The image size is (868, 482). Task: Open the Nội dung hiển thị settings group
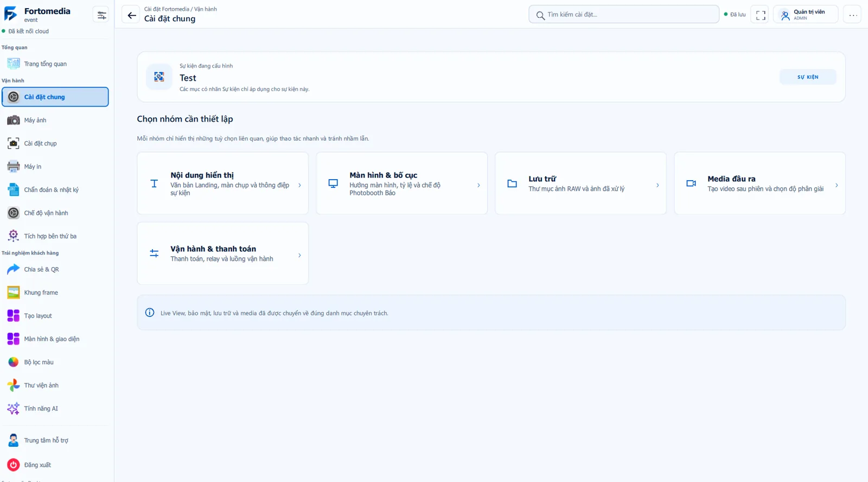pos(223,183)
